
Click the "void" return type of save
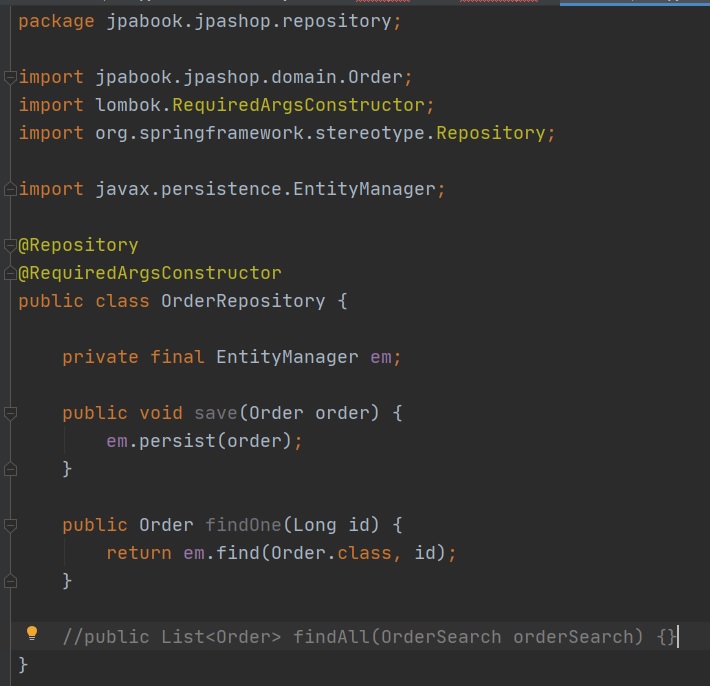(161, 413)
